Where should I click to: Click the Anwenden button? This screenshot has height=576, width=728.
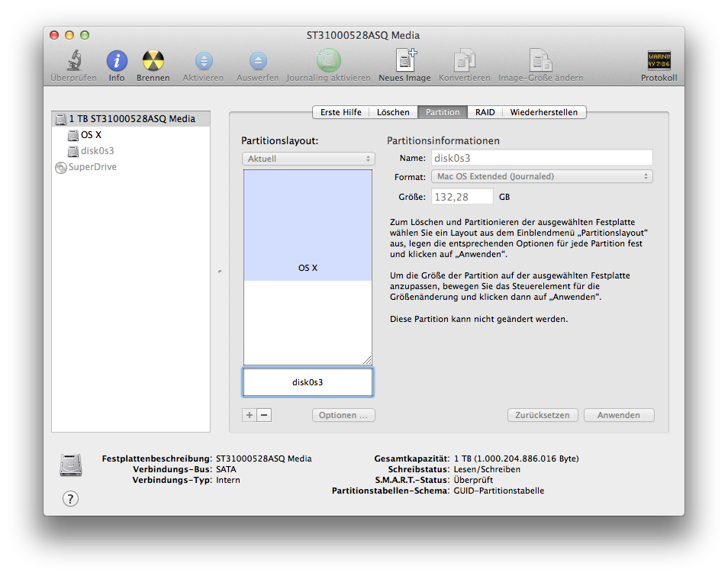(619, 415)
